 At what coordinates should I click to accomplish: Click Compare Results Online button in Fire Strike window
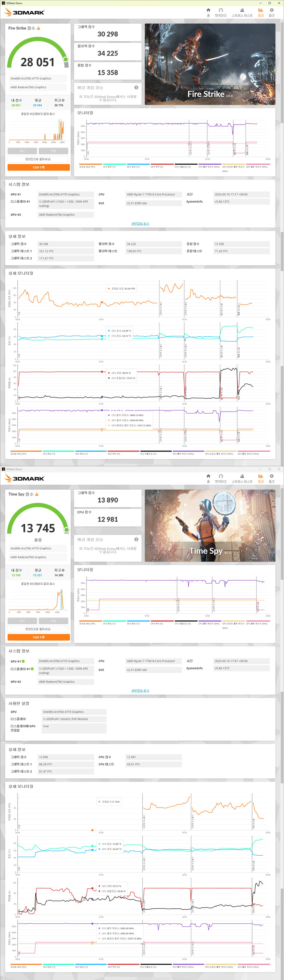pyautogui.click(x=38, y=159)
